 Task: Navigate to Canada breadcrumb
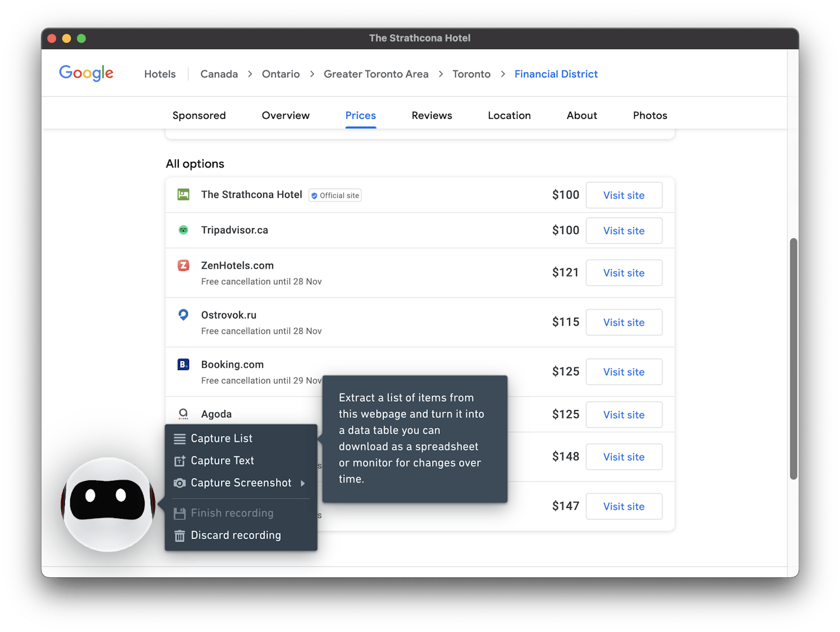point(219,74)
